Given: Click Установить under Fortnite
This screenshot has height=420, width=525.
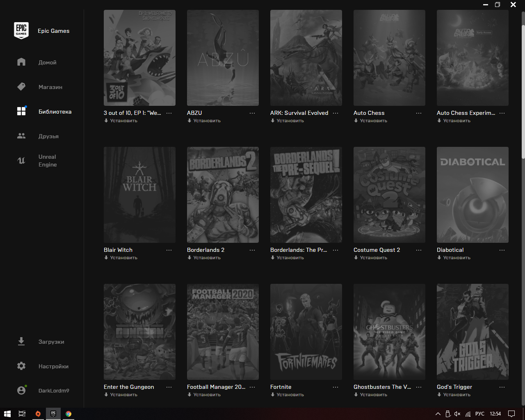Looking at the screenshot, I should pyautogui.click(x=287, y=395).
